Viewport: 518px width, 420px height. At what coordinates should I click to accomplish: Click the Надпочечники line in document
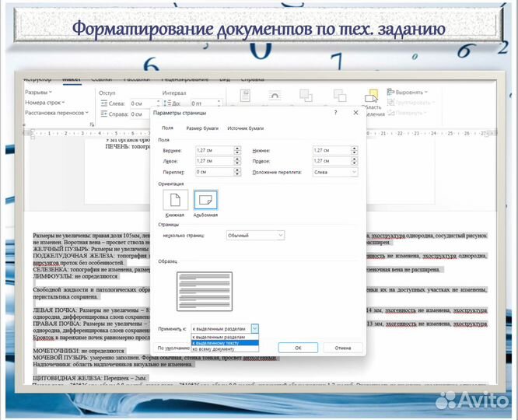113,365
